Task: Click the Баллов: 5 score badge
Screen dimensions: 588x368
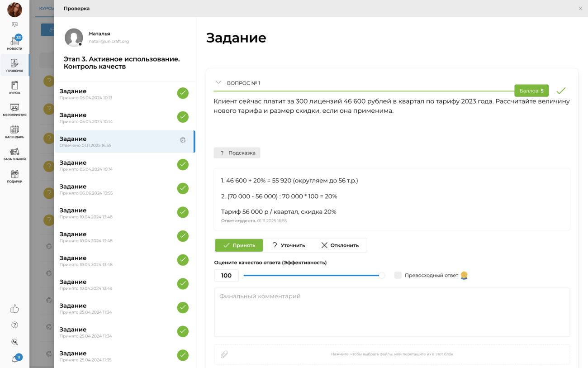Action: point(531,91)
